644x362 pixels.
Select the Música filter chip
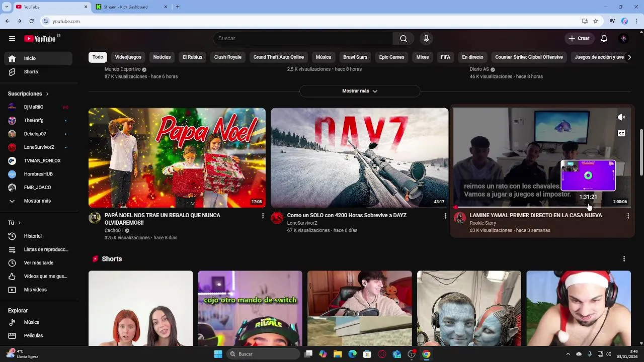coord(324,57)
